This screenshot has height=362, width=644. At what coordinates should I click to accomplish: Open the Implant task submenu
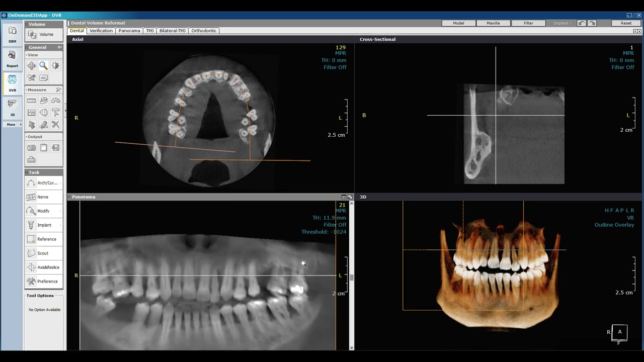click(x=44, y=225)
